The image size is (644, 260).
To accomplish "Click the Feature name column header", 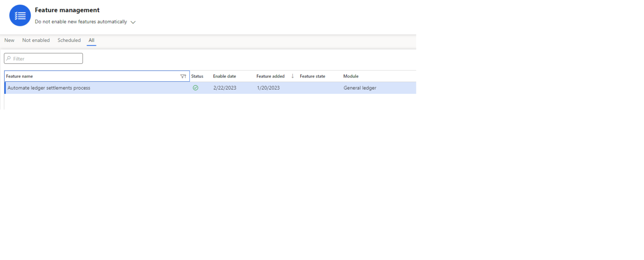I will pos(97,76).
